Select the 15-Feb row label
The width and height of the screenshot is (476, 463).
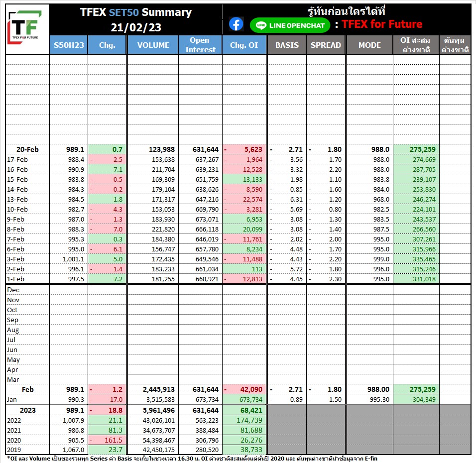(17, 179)
